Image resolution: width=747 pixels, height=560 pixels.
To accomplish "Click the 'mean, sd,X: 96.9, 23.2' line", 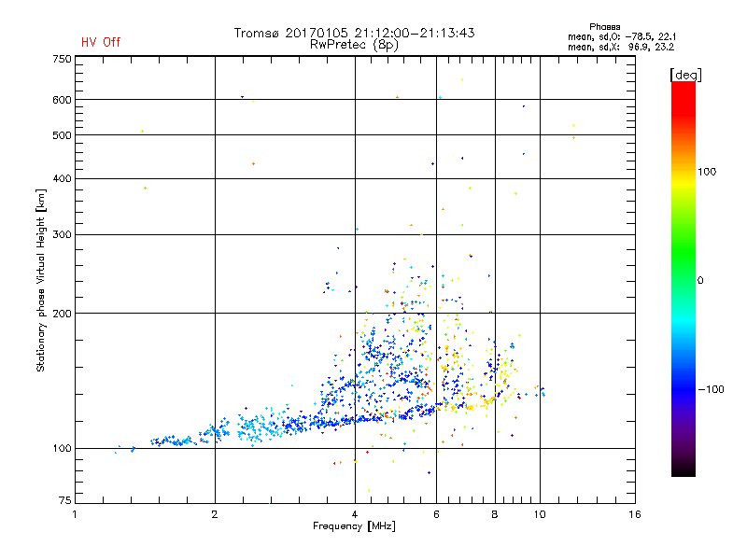I will coord(621,48).
